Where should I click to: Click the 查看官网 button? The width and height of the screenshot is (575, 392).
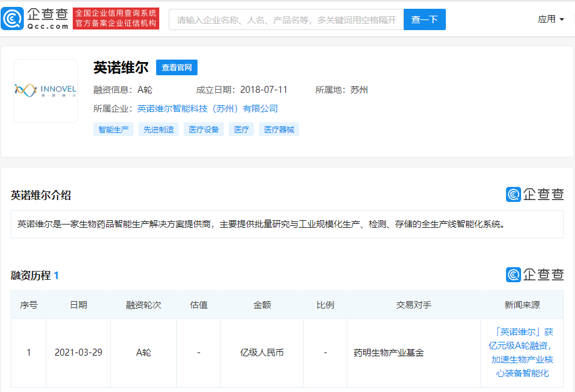(177, 68)
